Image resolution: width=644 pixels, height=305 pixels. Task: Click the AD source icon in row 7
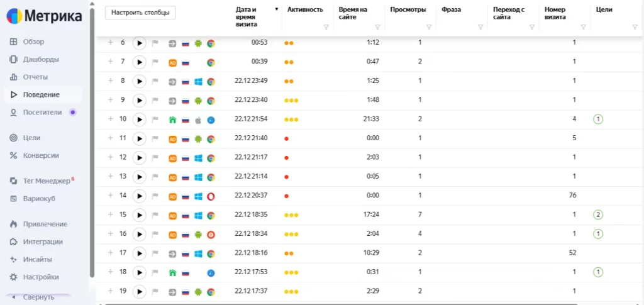click(172, 62)
